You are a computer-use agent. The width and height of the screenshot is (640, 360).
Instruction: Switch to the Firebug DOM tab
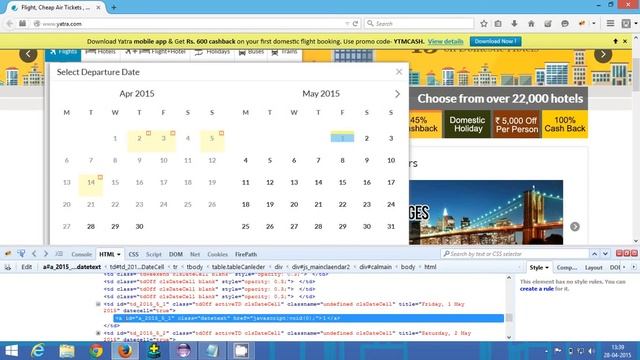[x=176, y=254]
